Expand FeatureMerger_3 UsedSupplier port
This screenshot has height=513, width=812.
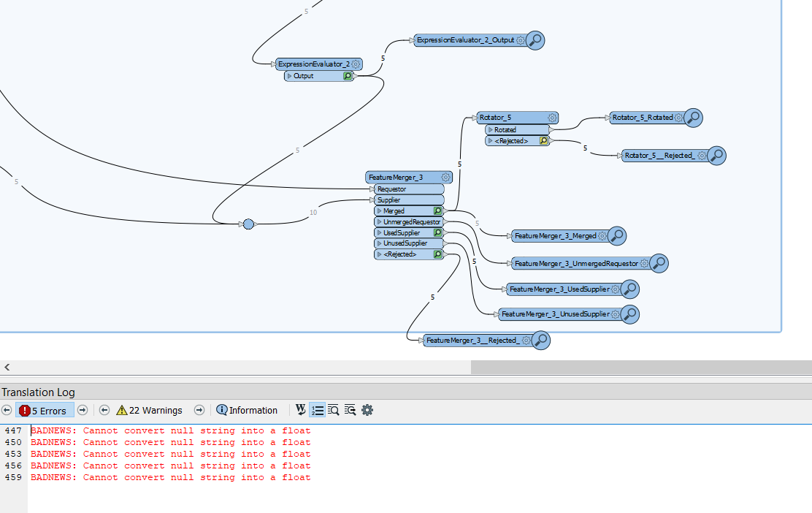(x=379, y=232)
